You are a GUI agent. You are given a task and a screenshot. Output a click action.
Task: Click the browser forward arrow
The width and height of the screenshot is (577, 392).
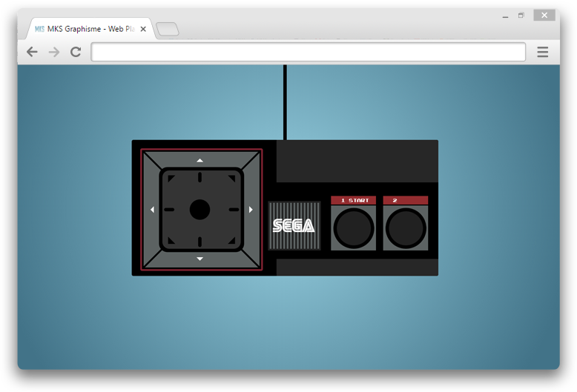pos(54,52)
